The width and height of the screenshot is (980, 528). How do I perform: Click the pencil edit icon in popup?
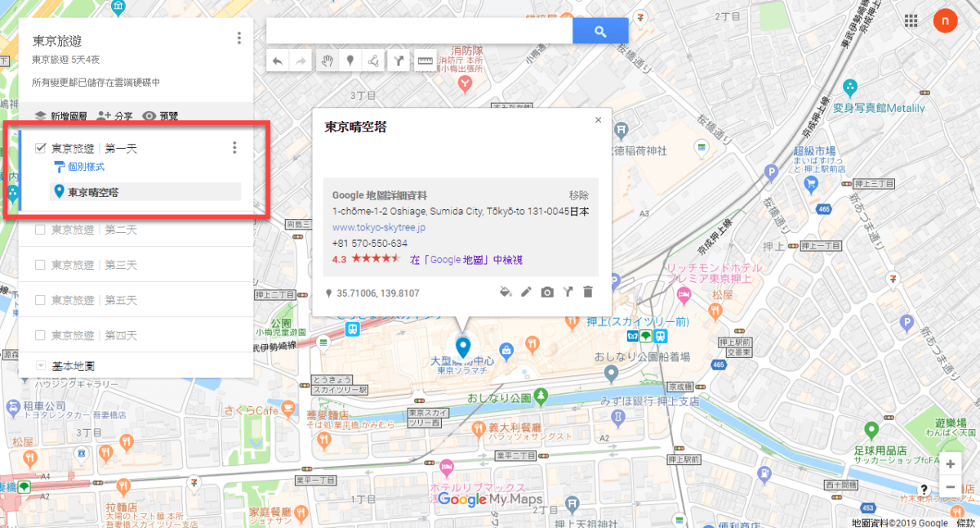526,292
